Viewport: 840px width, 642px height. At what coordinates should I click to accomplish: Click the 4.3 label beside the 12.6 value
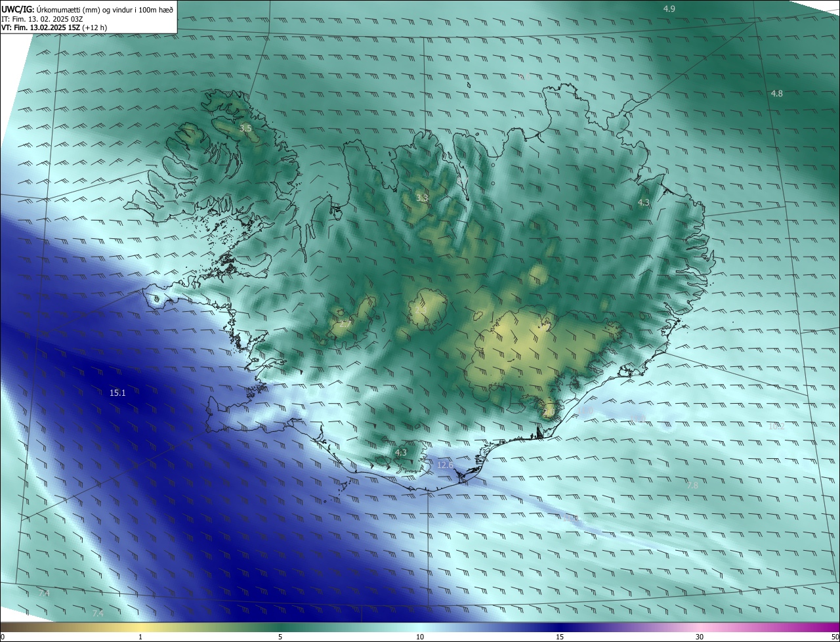(401, 452)
